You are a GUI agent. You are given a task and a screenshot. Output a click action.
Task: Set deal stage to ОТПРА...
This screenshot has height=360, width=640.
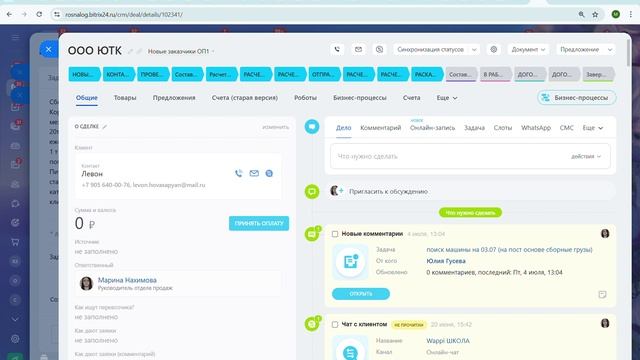point(324,74)
